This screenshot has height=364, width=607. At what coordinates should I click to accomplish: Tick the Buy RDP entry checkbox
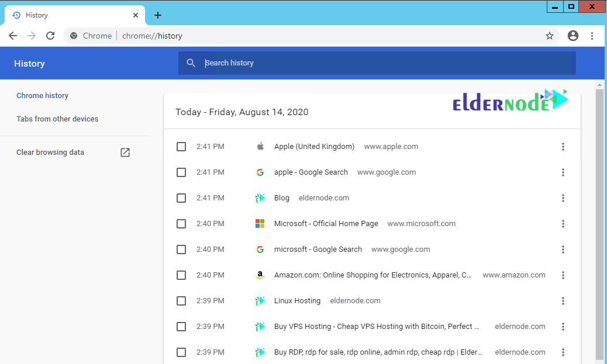point(181,352)
